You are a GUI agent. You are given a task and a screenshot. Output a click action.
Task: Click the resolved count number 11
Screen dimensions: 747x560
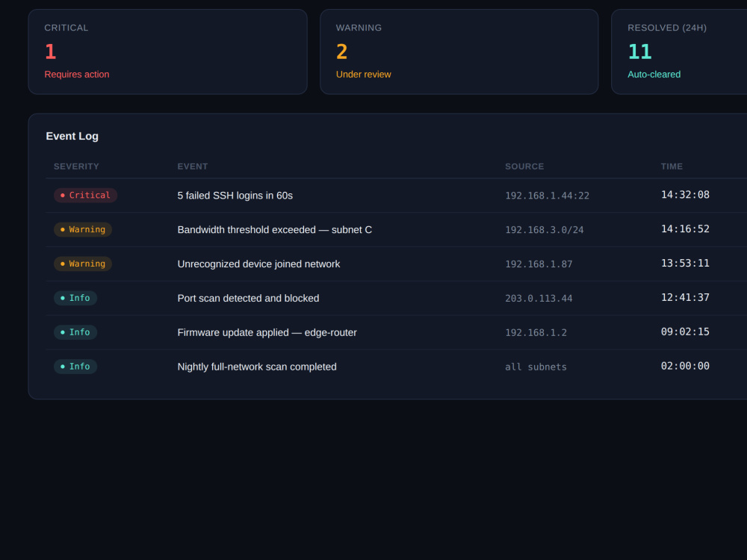pyautogui.click(x=640, y=52)
